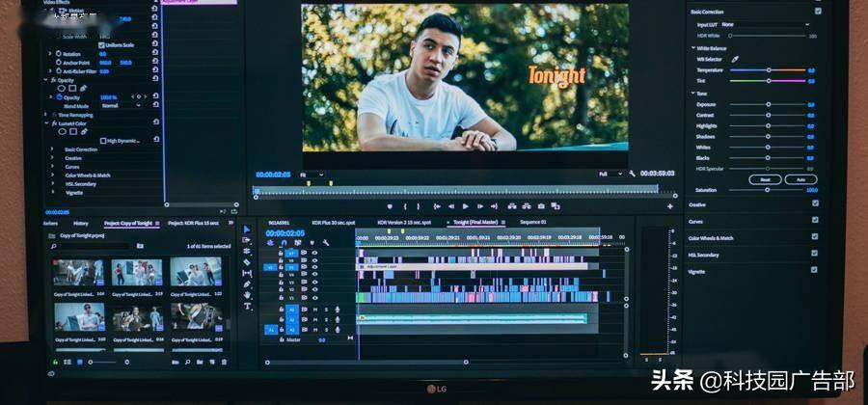This screenshot has width=868, height=405.
Task: Open the Sequence 01 timeline tab
Action: (x=533, y=222)
